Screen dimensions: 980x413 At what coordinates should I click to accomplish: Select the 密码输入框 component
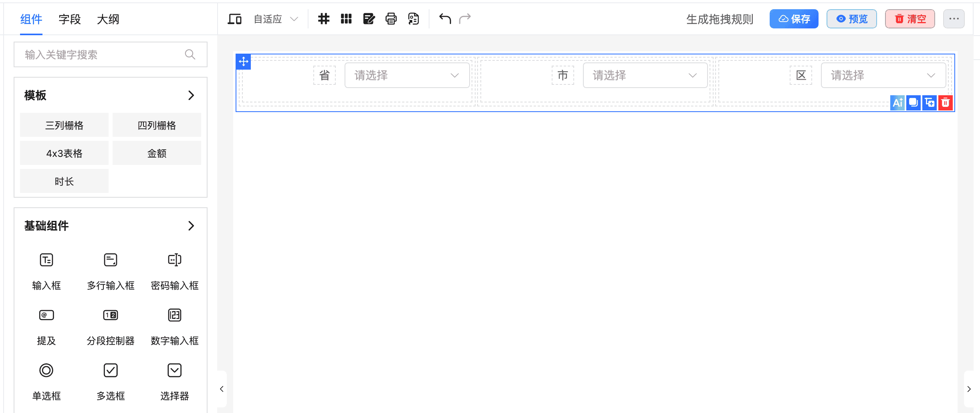175,271
